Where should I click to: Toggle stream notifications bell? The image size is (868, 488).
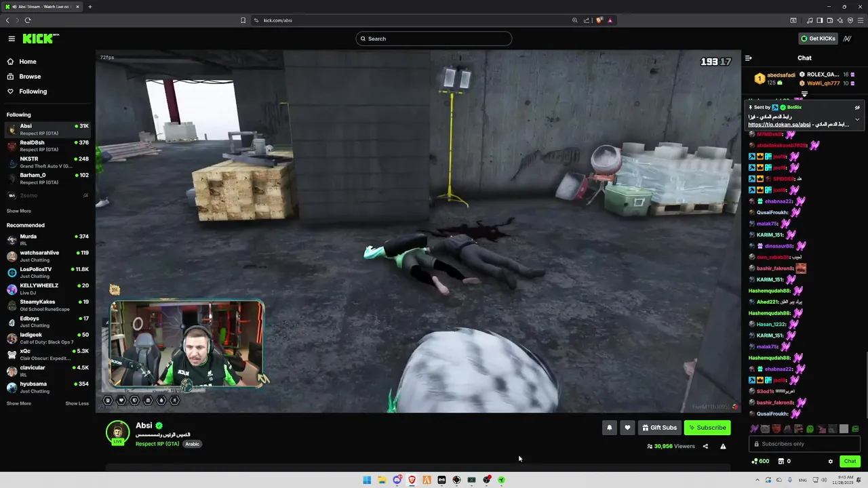(609, 428)
